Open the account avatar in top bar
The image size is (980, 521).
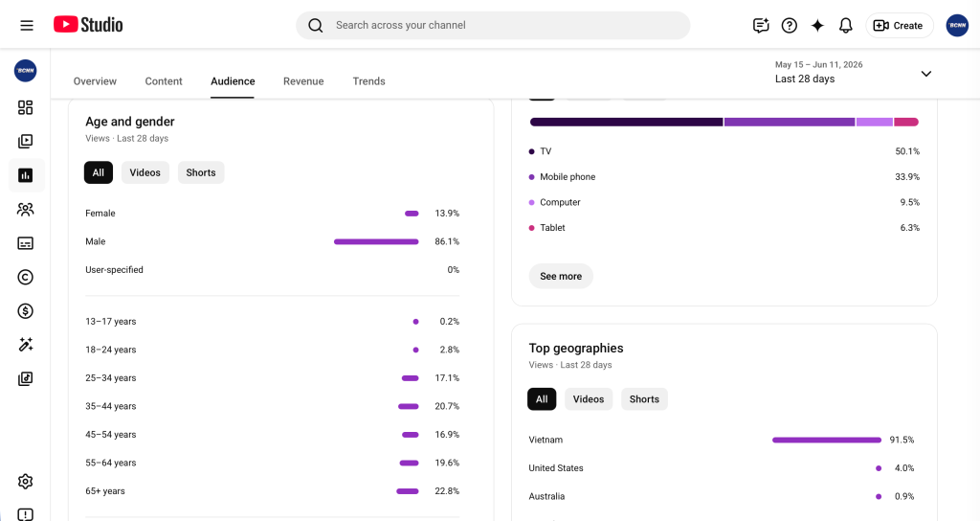(957, 26)
